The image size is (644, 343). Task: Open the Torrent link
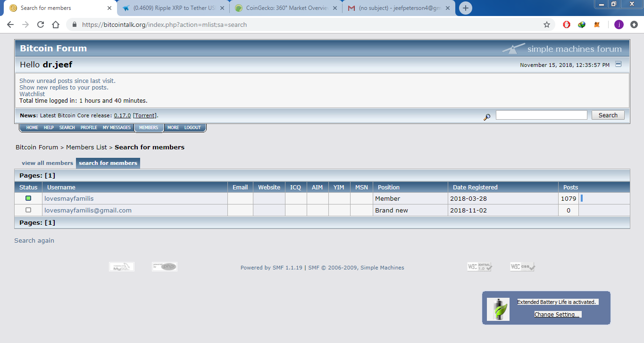(x=146, y=115)
